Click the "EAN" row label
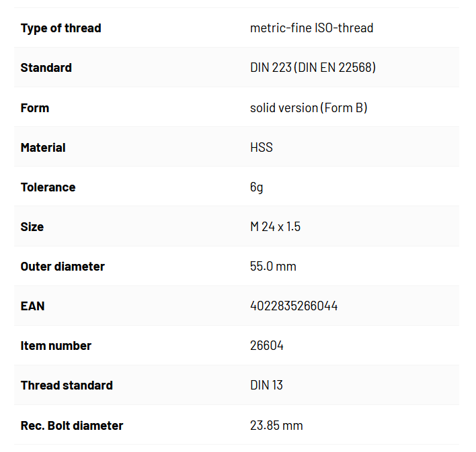This screenshot has height=452, width=476. tap(33, 306)
